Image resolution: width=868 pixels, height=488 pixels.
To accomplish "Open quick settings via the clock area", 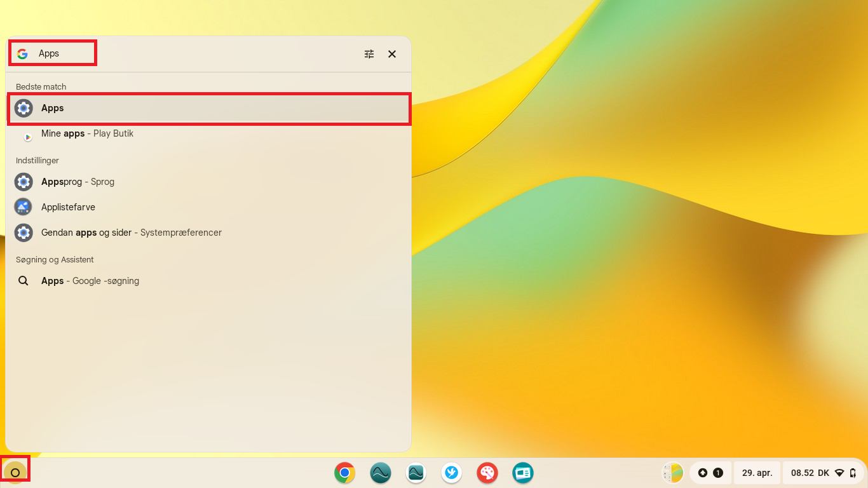I will 824,473.
